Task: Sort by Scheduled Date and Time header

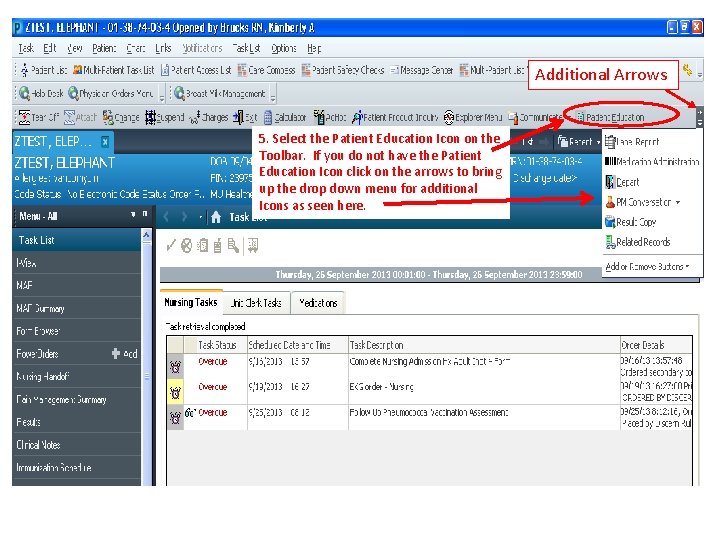Action: pyautogui.click(x=298, y=345)
